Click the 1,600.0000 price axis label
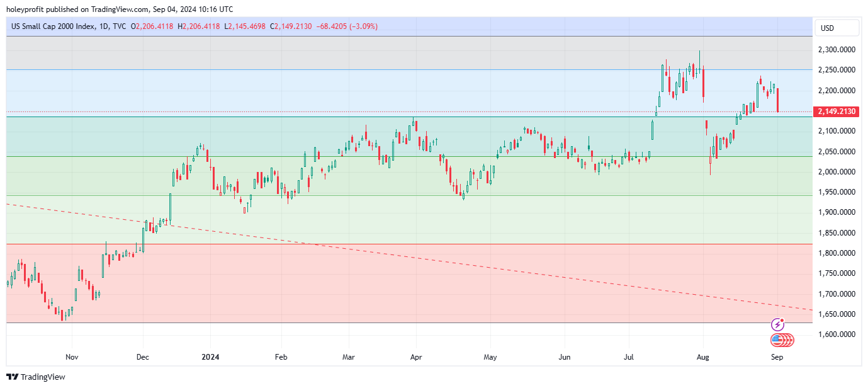868x388 pixels. (x=838, y=334)
